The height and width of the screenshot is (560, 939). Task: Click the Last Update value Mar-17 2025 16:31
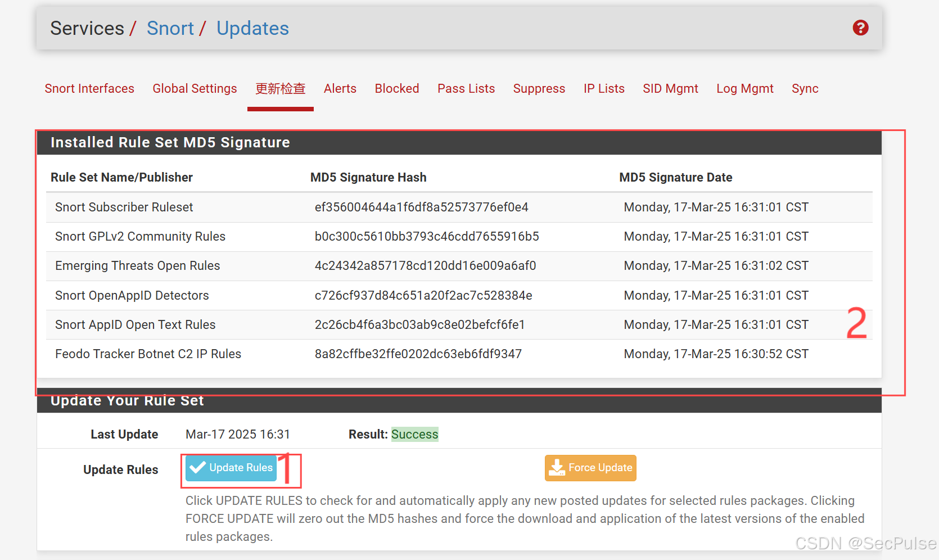238,435
